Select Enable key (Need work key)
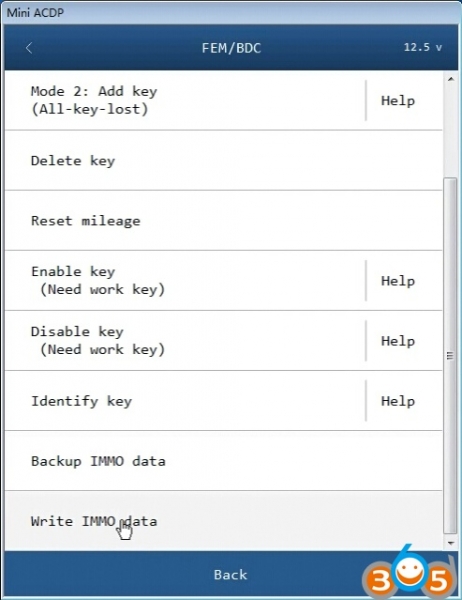Image resolution: width=462 pixels, height=600 pixels. pos(185,280)
